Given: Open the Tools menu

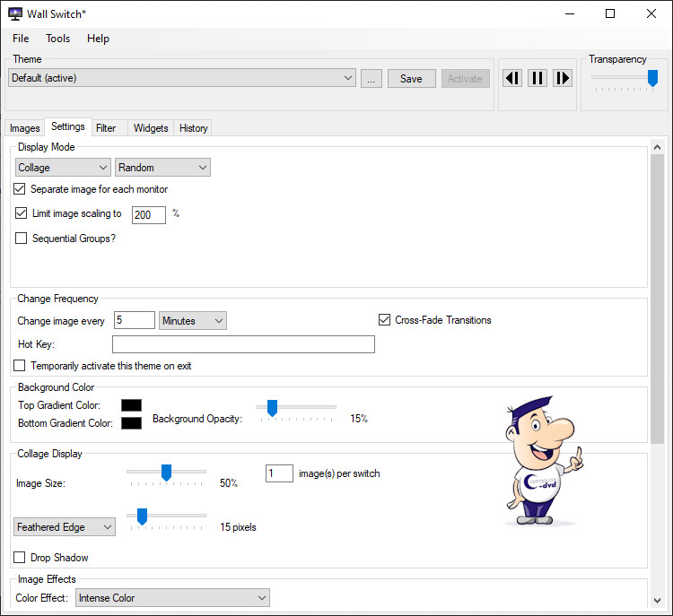Looking at the screenshot, I should (x=58, y=39).
